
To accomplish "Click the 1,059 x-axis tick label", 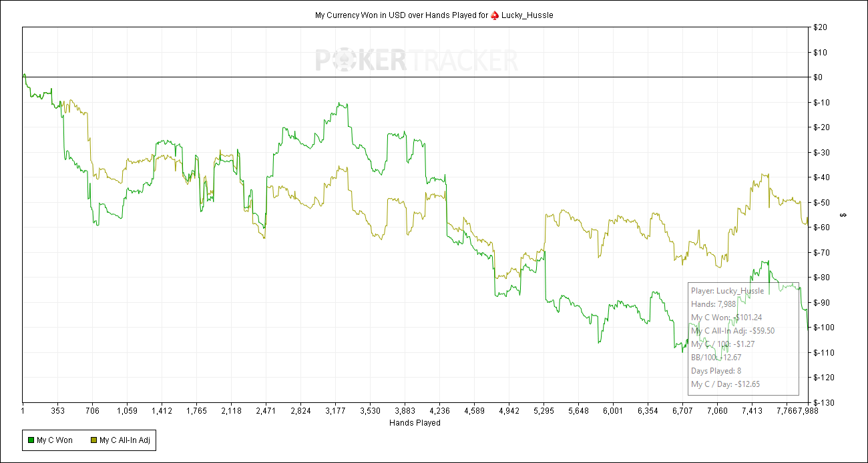I will tap(128, 412).
